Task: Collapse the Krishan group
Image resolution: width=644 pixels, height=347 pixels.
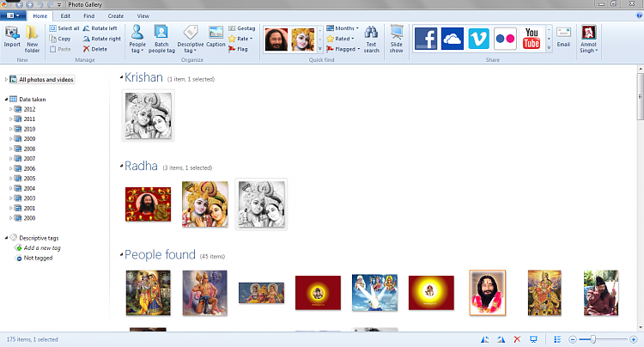Action: (122, 77)
